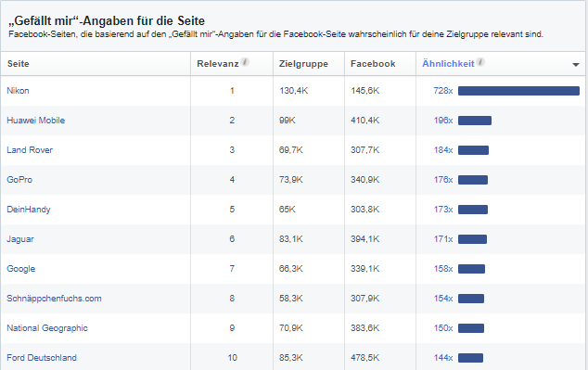The image size is (588, 370).
Task: Open Schnäppchenfuchs.com page link
Action: pyautogui.click(x=54, y=299)
